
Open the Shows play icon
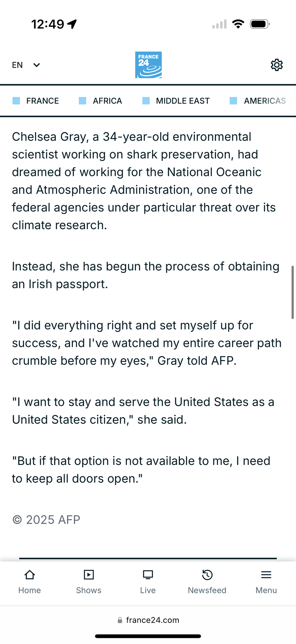pyautogui.click(x=89, y=575)
